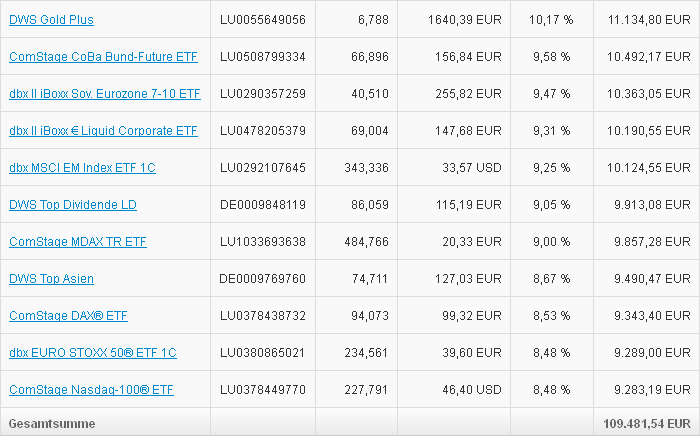Click the price 46,40 USD

(x=472, y=390)
